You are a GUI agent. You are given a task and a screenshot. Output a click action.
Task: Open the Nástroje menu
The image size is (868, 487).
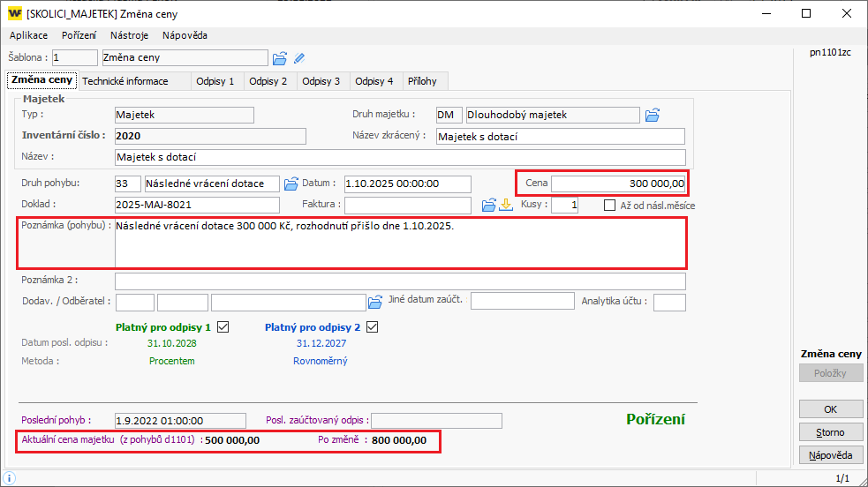click(129, 35)
